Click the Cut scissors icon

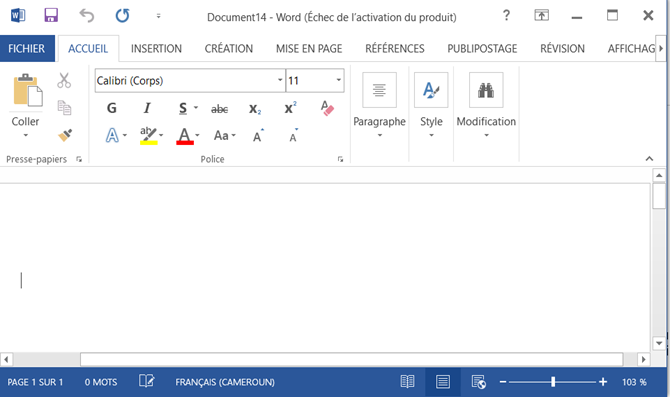pyautogui.click(x=64, y=80)
